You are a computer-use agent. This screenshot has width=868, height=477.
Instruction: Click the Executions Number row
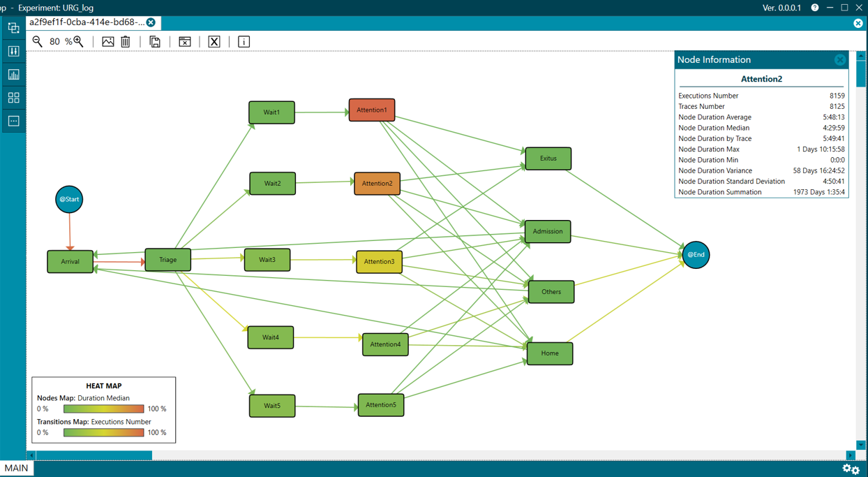click(x=761, y=96)
